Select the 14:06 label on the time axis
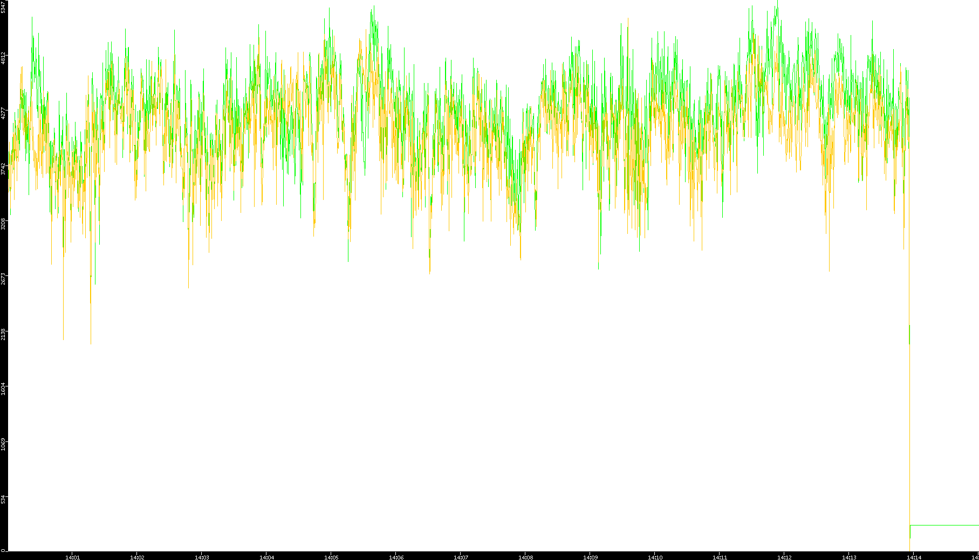The width and height of the screenshot is (979, 560). [396, 557]
